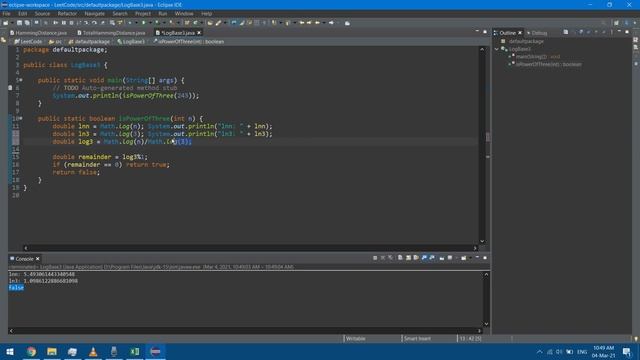The height and width of the screenshot is (360, 640).
Task: Click the Forward navigation arrow in toolbar
Action: pos(331,23)
